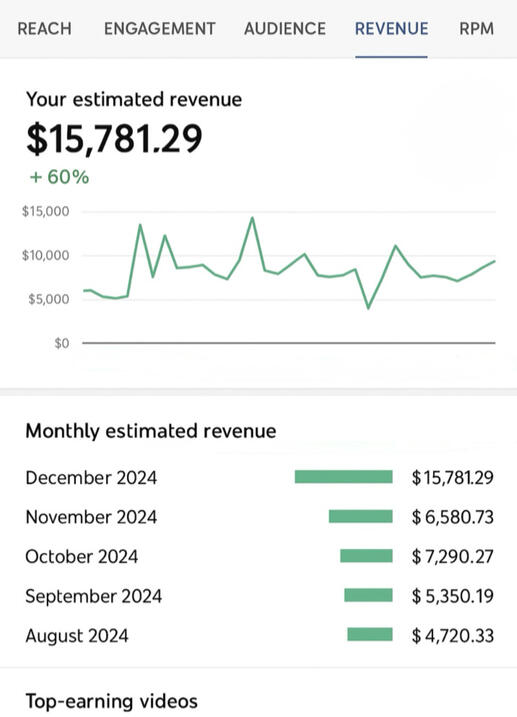This screenshot has height=717, width=517.
Task: Click the November 2024 green bar
Action: point(361,517)
